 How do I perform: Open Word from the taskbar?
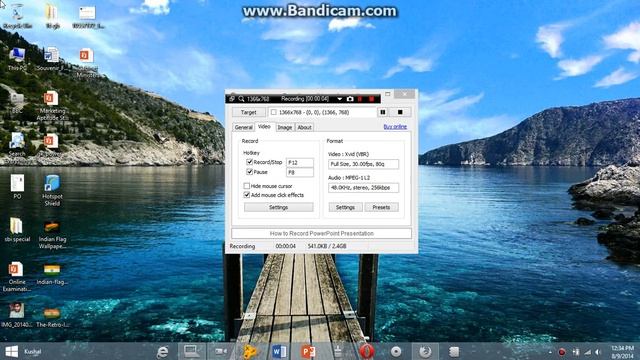pos(279,351)
